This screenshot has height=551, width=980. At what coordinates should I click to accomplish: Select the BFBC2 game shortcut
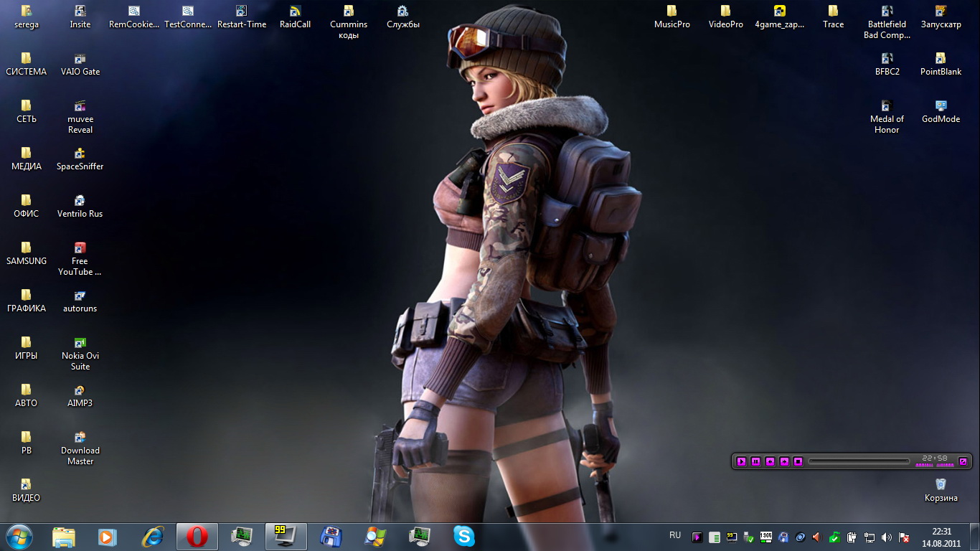[x=887, y=65]
